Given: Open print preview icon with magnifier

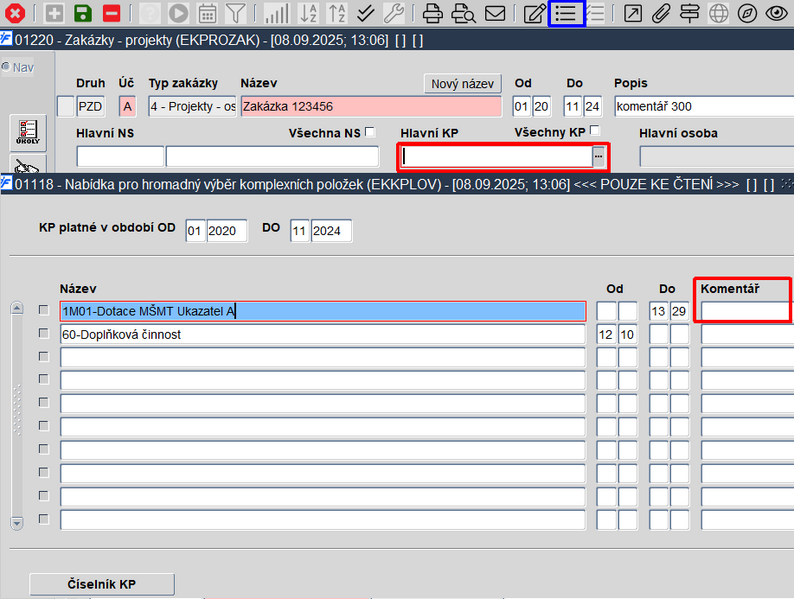Looking at the screenshot, I should [x=463, y=13].
